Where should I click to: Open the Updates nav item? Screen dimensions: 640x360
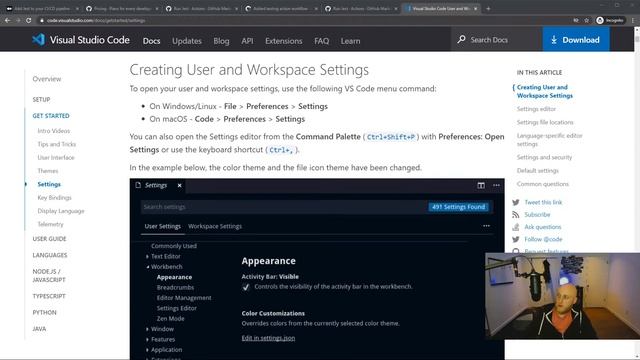coord(187,41)
